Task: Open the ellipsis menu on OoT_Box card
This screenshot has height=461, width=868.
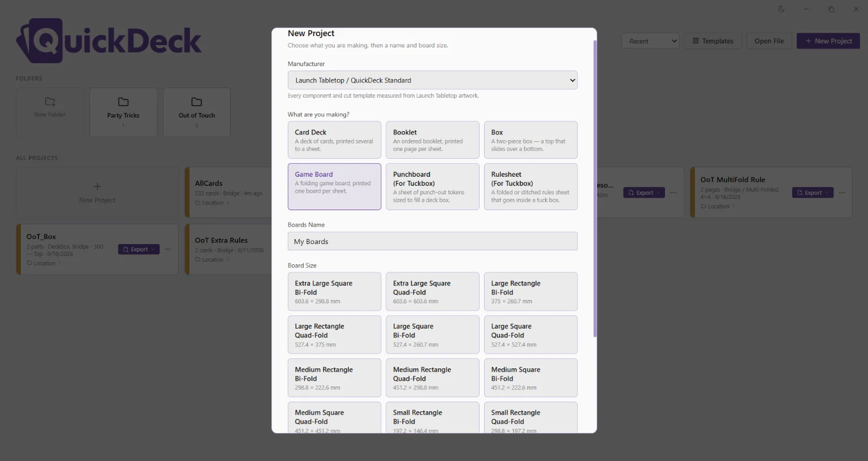Action: (168, 249)
